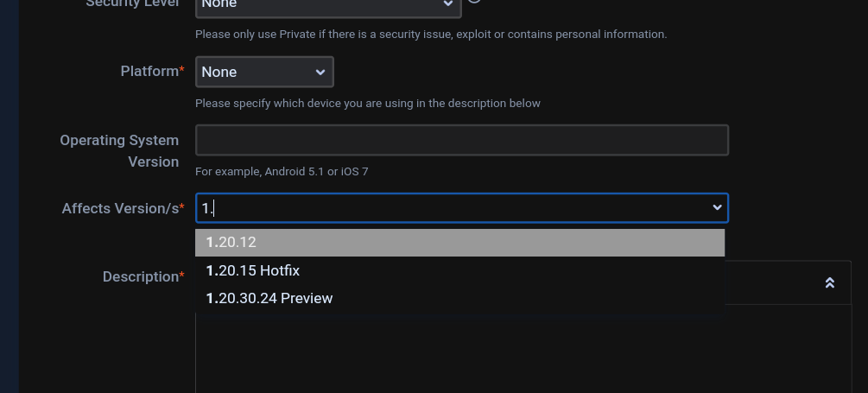Screen dimensions: 868x393
Task: Open the Security Level select box
Action: [328, 4]
